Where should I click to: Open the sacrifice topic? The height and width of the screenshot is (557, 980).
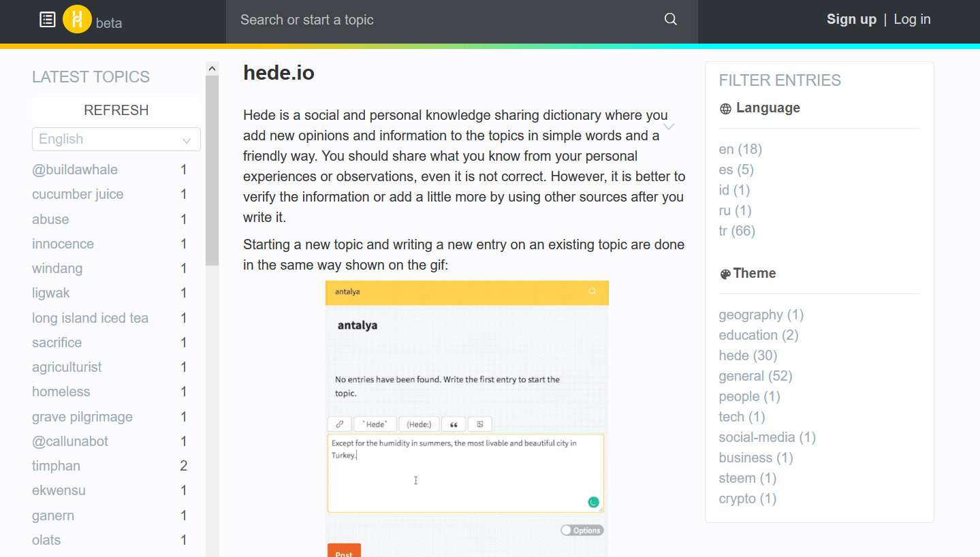[57, 343]
